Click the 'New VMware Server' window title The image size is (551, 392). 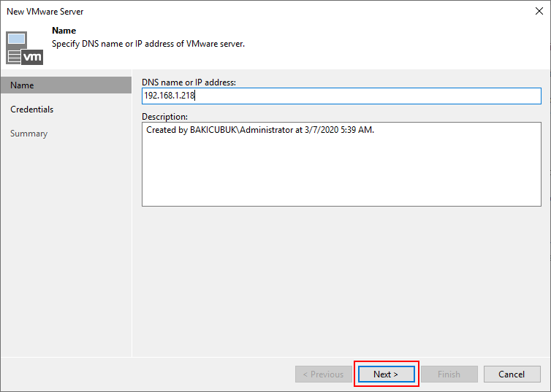tap(45, 12)
